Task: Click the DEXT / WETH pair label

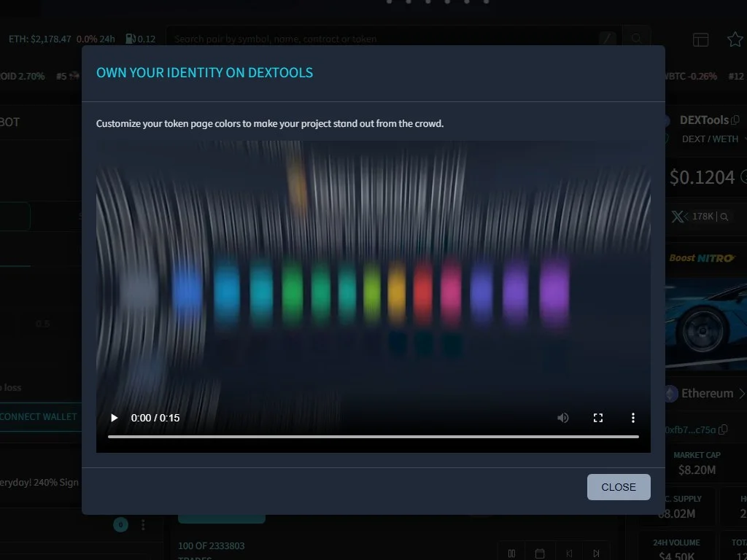Action: [x=710, y=139]
